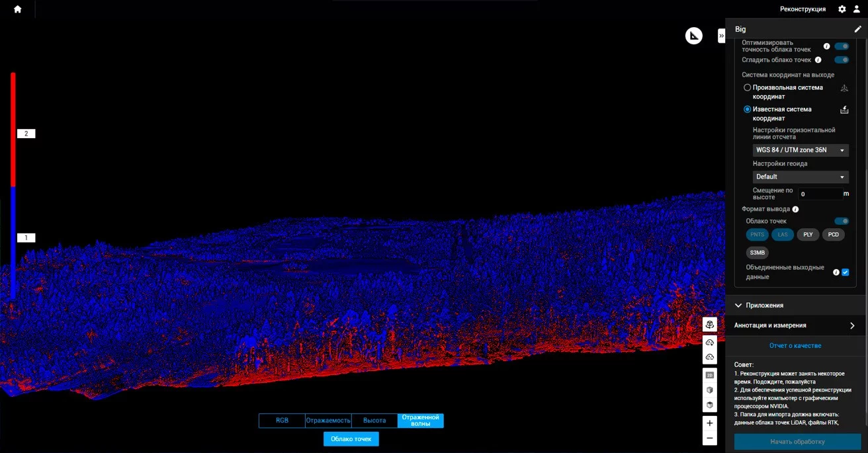Expand the Аннотация и измерения section
Image resolution: width=868 pixels, height=453 pixels.
[x=796, y=325]
